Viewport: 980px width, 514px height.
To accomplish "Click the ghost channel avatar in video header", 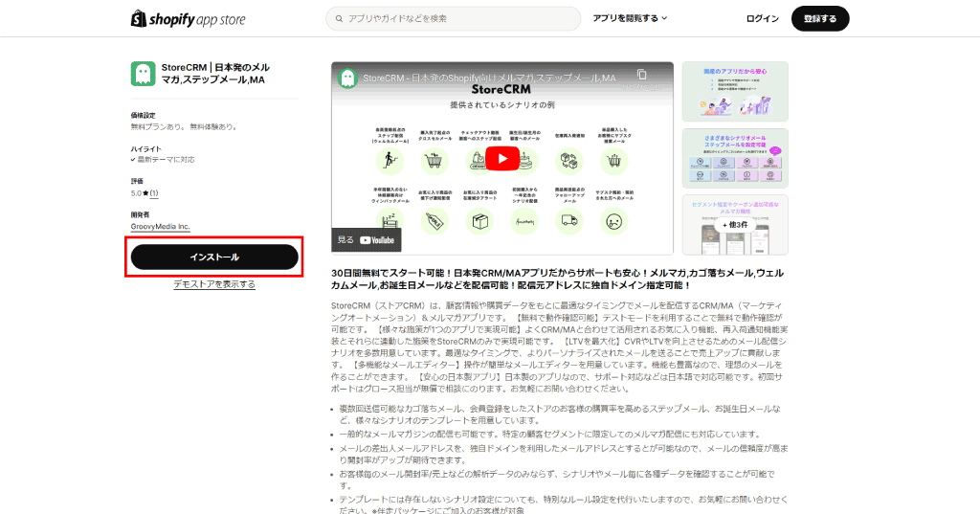I will (x=347, y=77).
